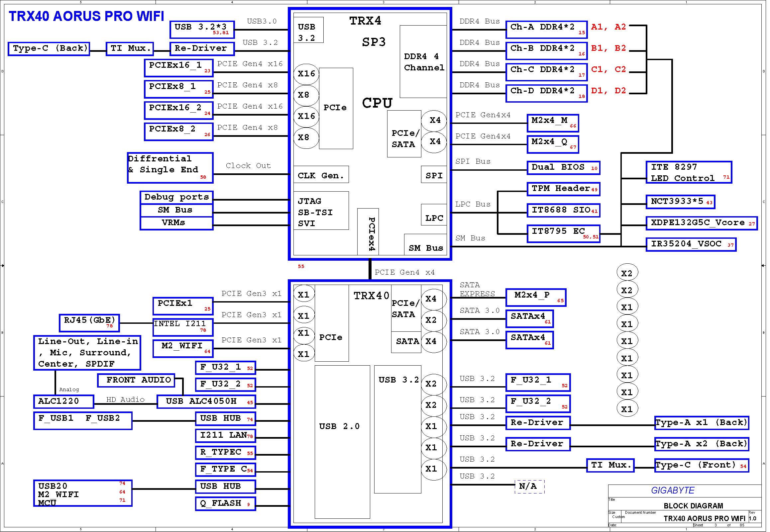Select the USB ALC4050H block

point(206,402)
